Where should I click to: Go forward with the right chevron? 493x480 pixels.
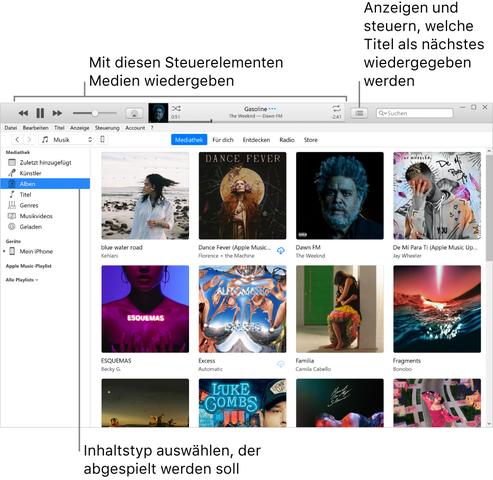(x=29, y=140)
